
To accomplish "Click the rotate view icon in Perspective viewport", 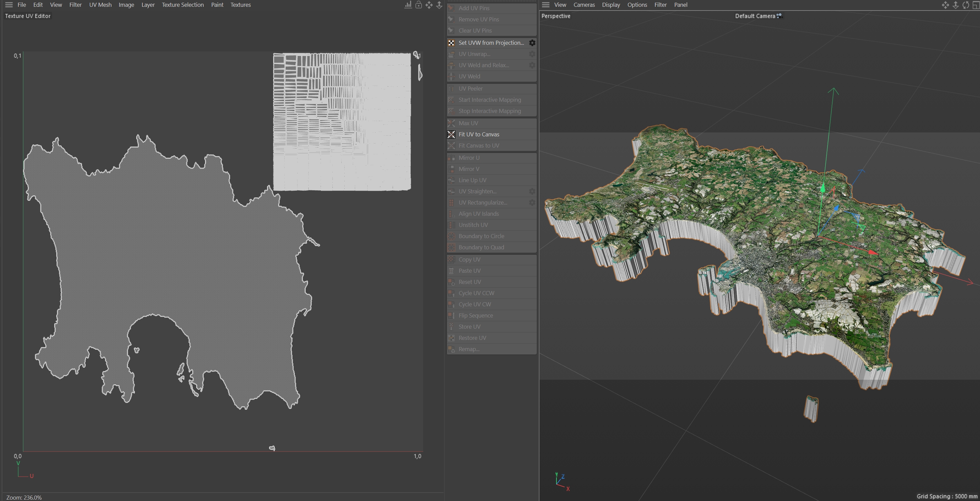I will pyautogui.click(x=965, y=5).
